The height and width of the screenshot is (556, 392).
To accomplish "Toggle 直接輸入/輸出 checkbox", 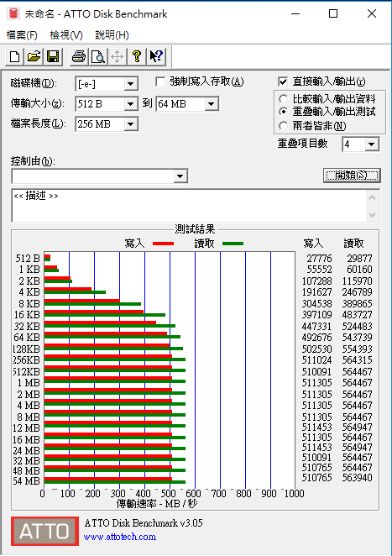I will [283, 82].
